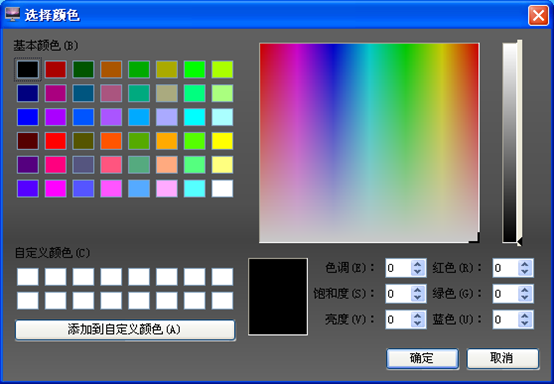
Task: Pick the magenta swatch in the bottom row
Action: pos(55,188)
